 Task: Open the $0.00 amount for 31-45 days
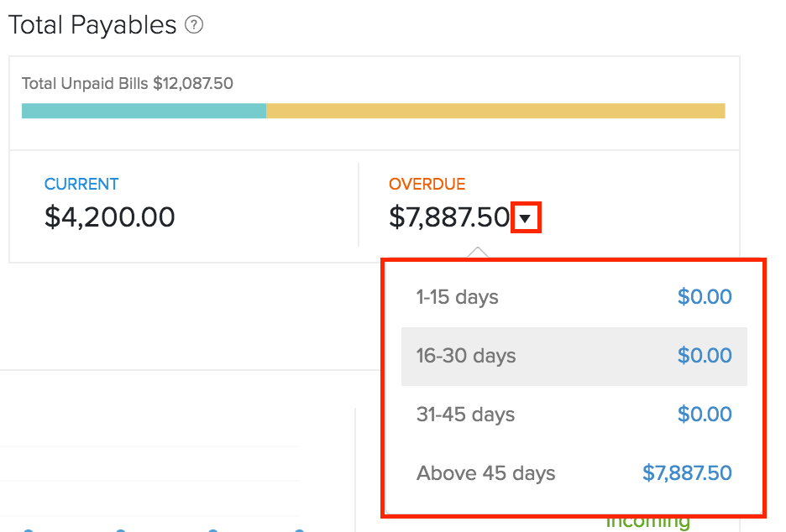pos(705,415)
